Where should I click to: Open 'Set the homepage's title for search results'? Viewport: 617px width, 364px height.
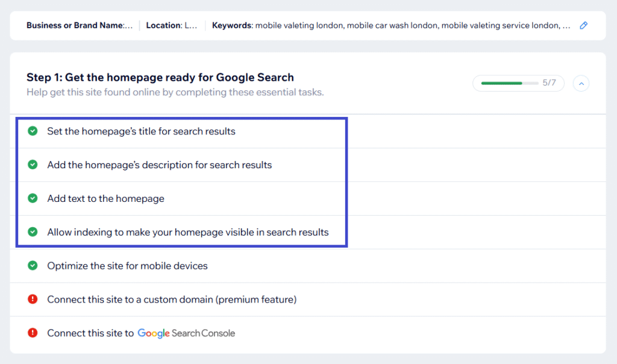click(x=141, y=131)
